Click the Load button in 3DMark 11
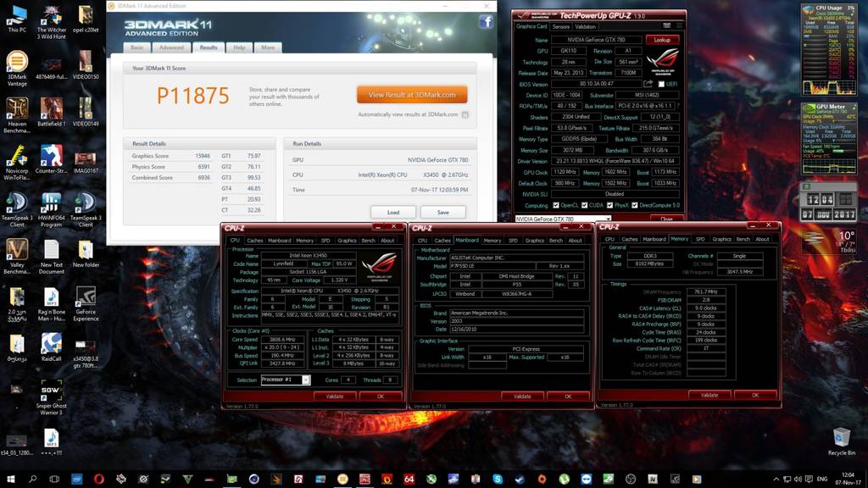Screen dimensions: 868x488 [x=393, y=213]
